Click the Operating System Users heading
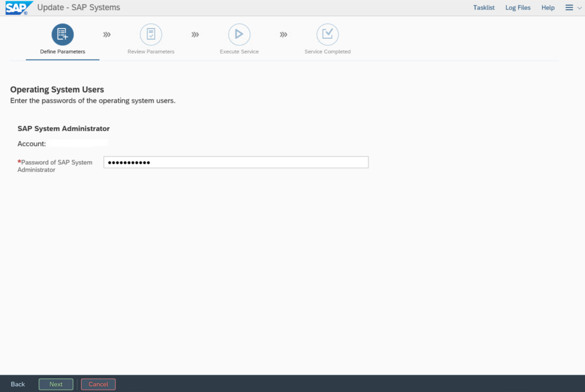This screenshot has height=392, width=585. click(x=57, y=90)
